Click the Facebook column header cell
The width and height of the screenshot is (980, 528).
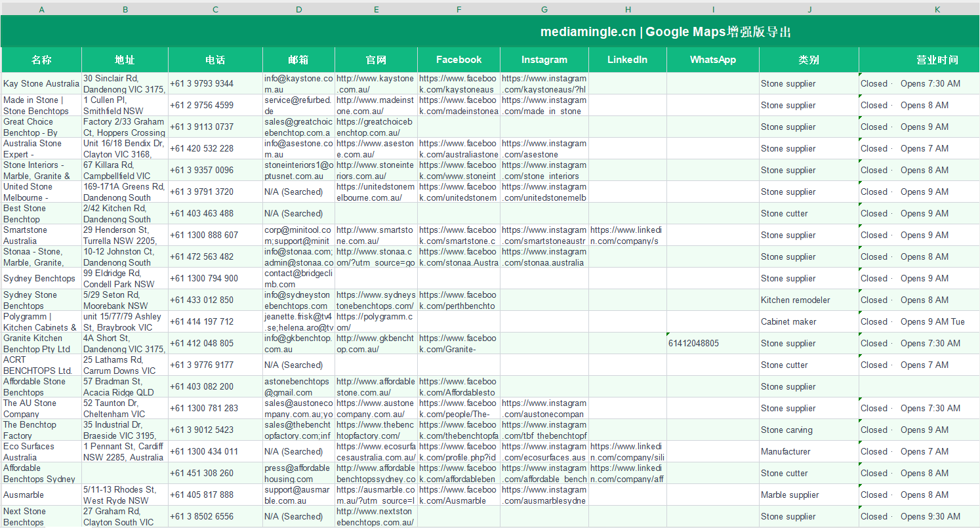(x=459, y=60)
